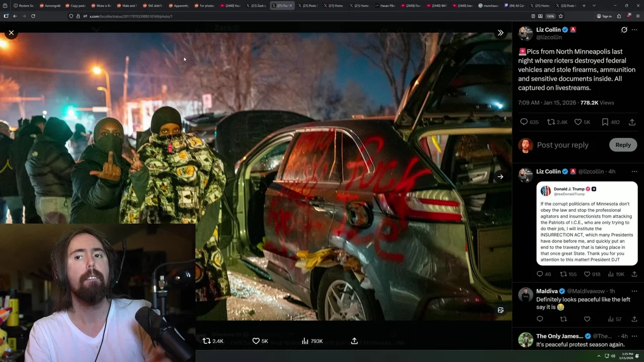Screen dimensions: 644x362
Task: Share Maldiva's comment
Action: click(x=634, y=319)
